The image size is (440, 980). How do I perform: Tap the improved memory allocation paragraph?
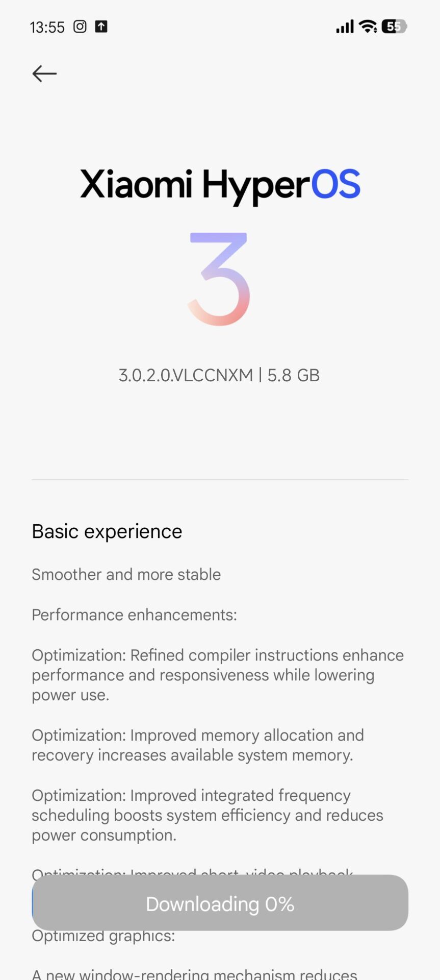[198, 745]
